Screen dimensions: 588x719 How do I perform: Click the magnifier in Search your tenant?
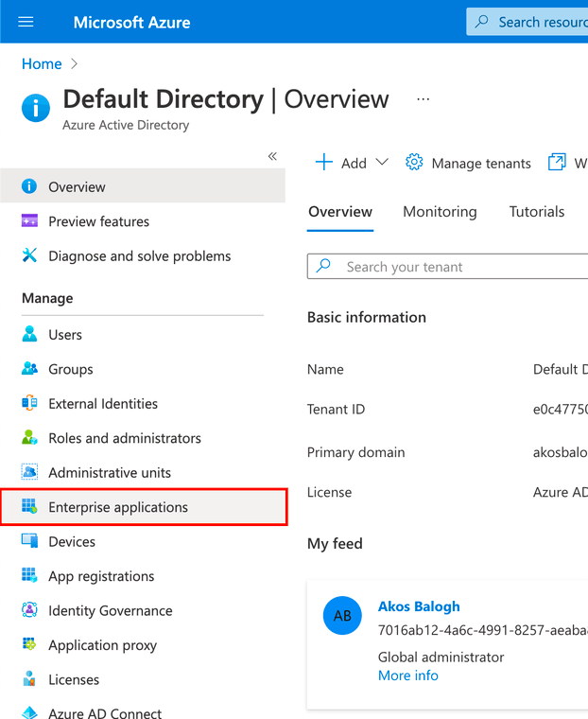tap(323, 265)
